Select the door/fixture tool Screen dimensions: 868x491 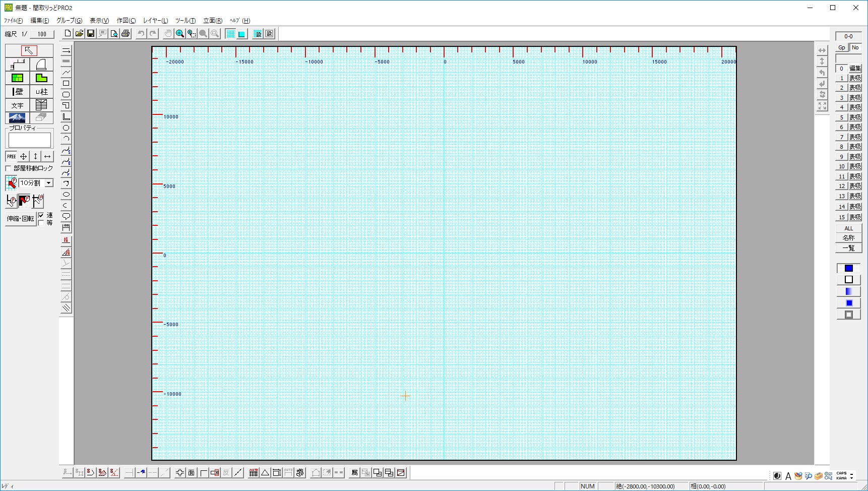tap(41, 64)
